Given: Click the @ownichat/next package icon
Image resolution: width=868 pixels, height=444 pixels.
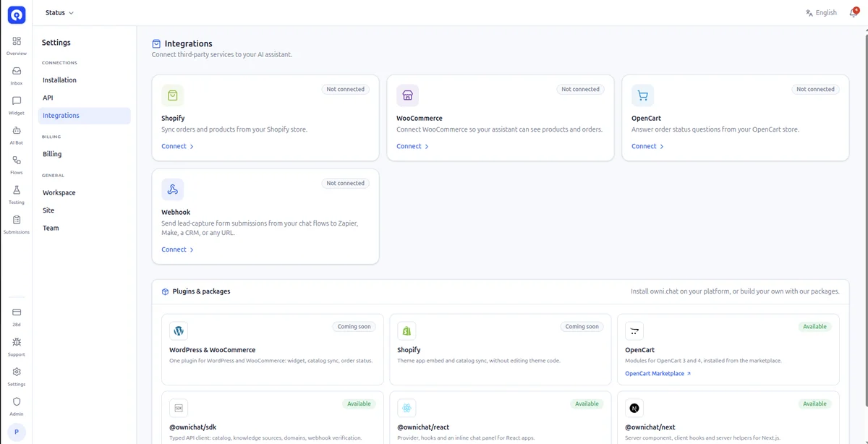Looking at the screenshot, I should (634, 409).
